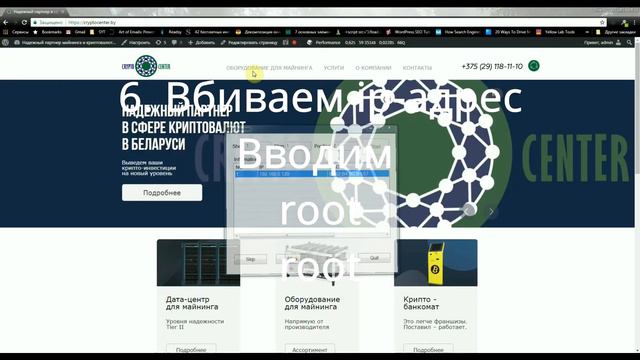Open the Другие закладки folder
This screenshot has height=360, width=640.
click(x=616, y=32)
